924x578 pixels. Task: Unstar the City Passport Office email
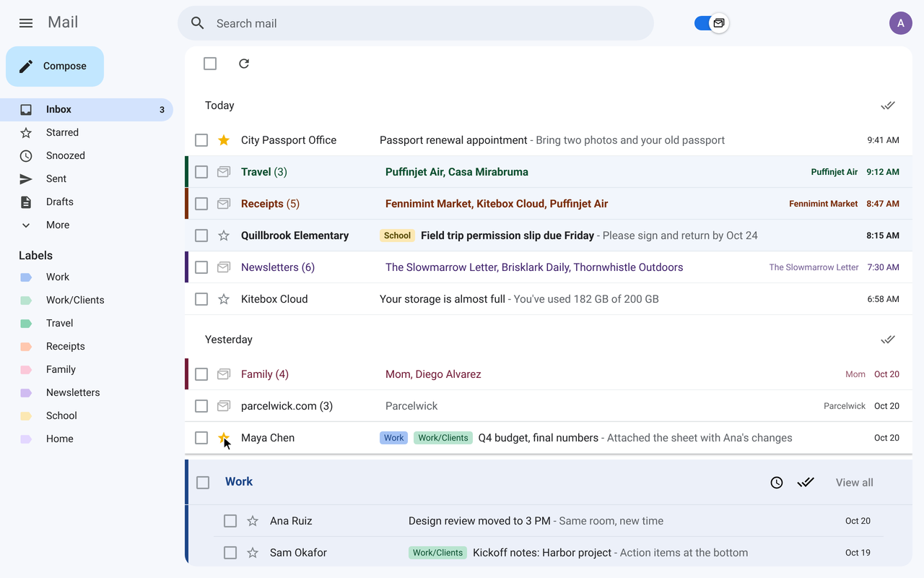[224, 140]
